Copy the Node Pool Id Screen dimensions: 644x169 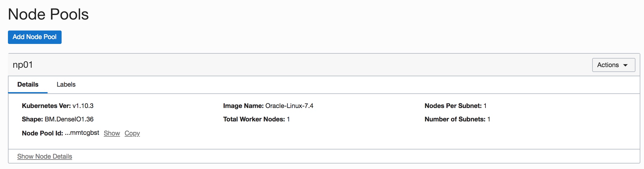click(132, 133)
